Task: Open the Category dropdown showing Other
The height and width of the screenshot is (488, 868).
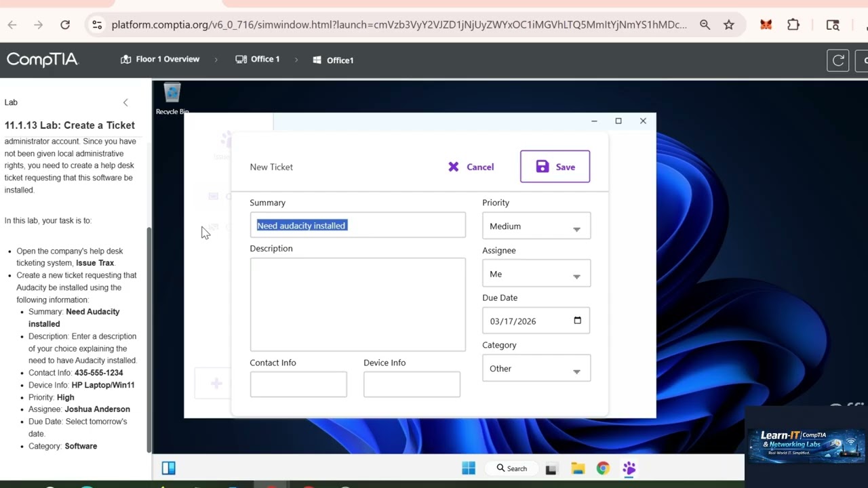Action: pos(536,369)
